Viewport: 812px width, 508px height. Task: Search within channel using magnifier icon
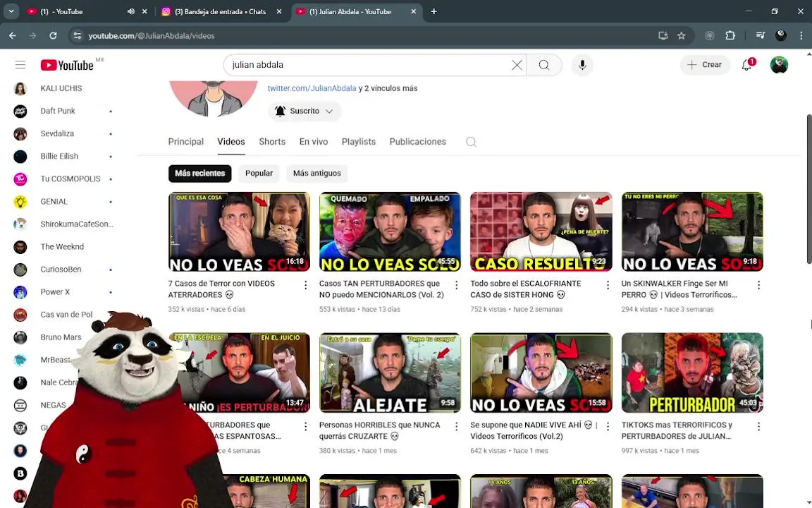471,142
